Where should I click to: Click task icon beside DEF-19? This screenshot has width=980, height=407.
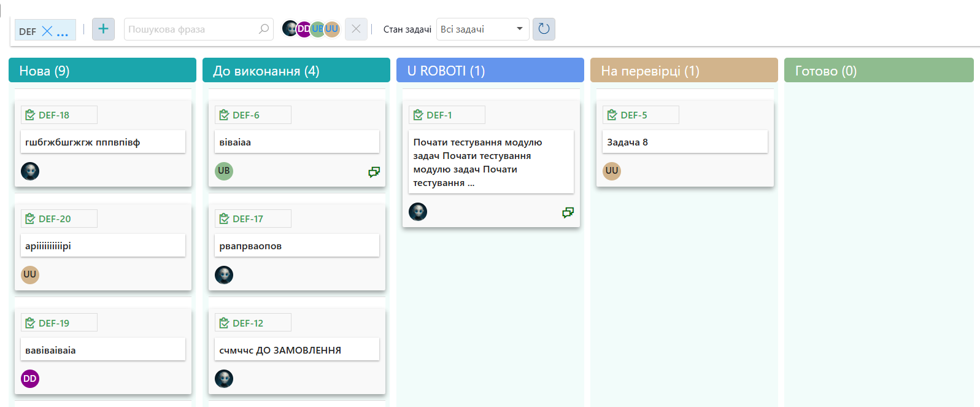tap(30, 323)
